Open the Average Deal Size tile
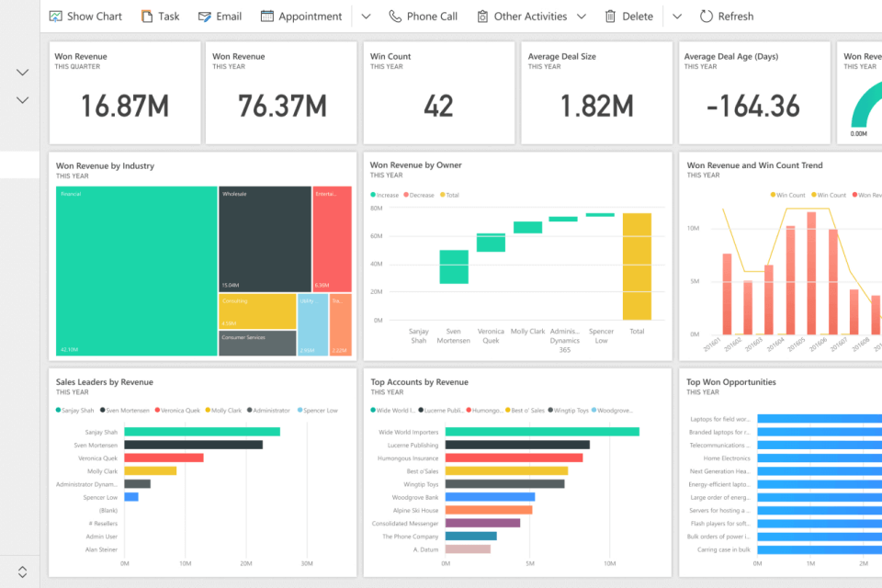This screenshot has width=882, height=588. [x=596, y=93]
